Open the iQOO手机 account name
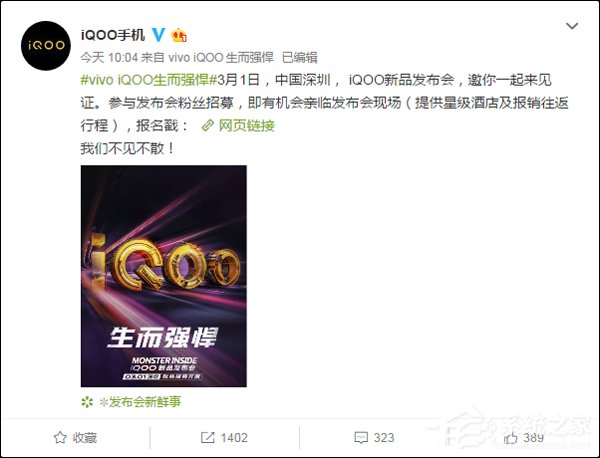 tap(113, 35)
